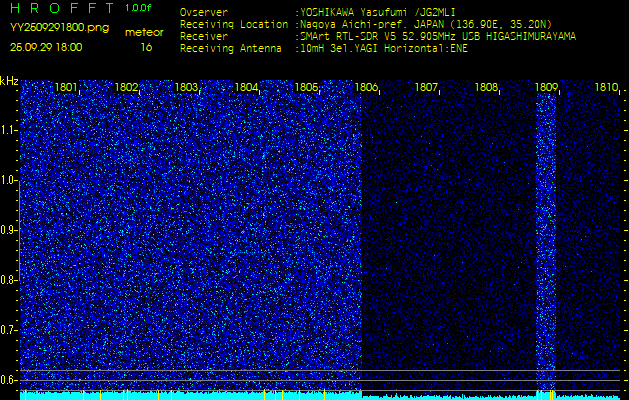Click the 10mH 3el.YAGI antenna value
This screenshot has width=629, height=400.
click(x=383, y=49)
